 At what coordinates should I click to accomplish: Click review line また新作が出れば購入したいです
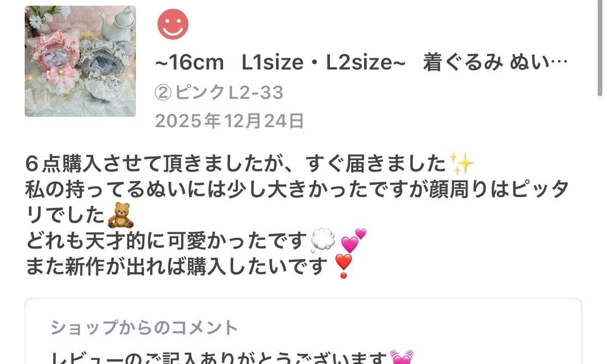tap(177, 266)
